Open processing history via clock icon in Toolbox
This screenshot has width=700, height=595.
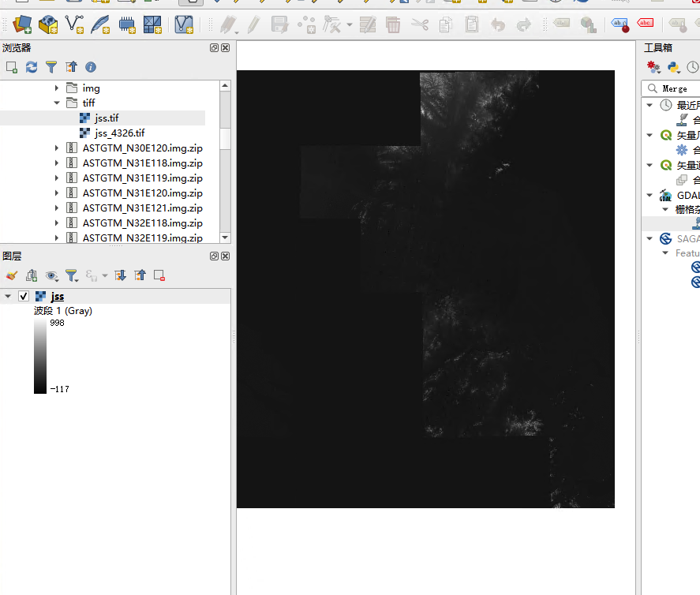click(x=692, y=67)
